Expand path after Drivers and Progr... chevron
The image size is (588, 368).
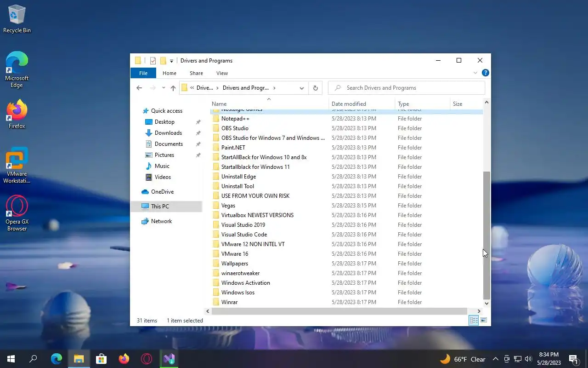274,88
